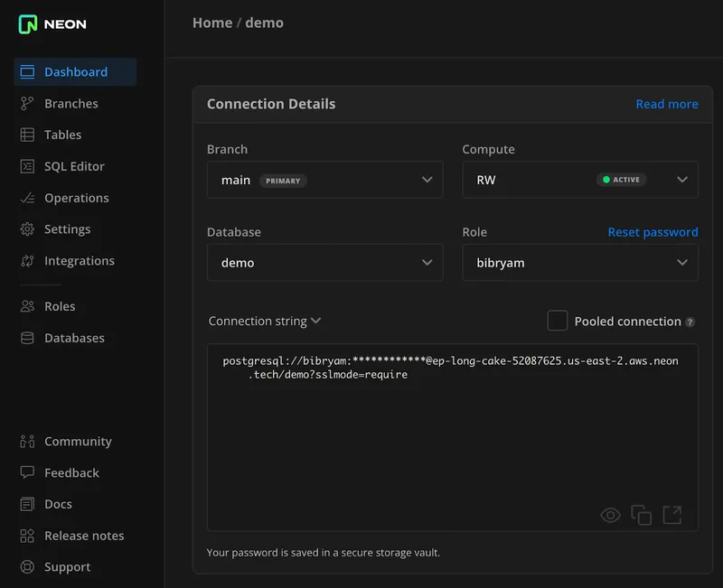The height and width of the screenshot is (588, 723).
Task: Expand the Database dropdown showing demo
Action: [x=324, y=263]
